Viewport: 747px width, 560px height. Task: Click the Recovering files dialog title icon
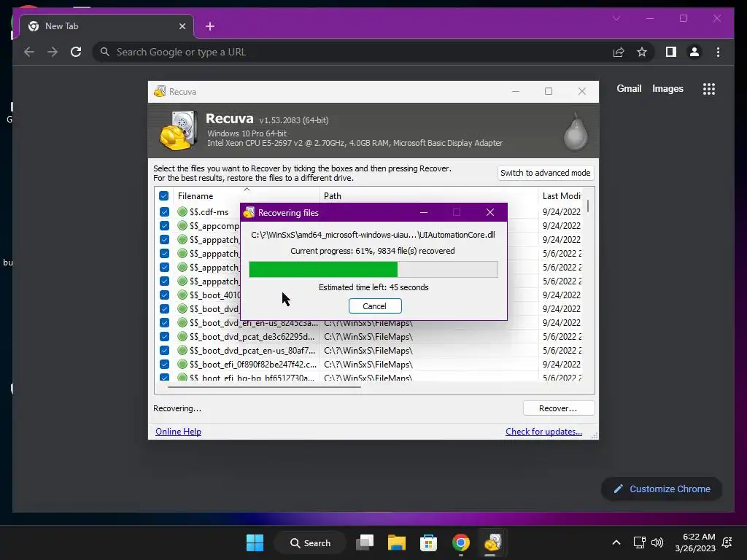[x=249, y=212]
